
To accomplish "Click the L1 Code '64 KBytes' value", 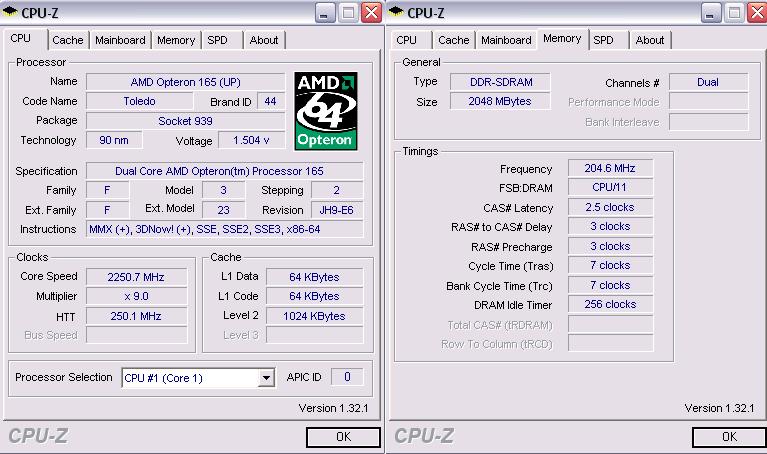I will tap(315, 296).
